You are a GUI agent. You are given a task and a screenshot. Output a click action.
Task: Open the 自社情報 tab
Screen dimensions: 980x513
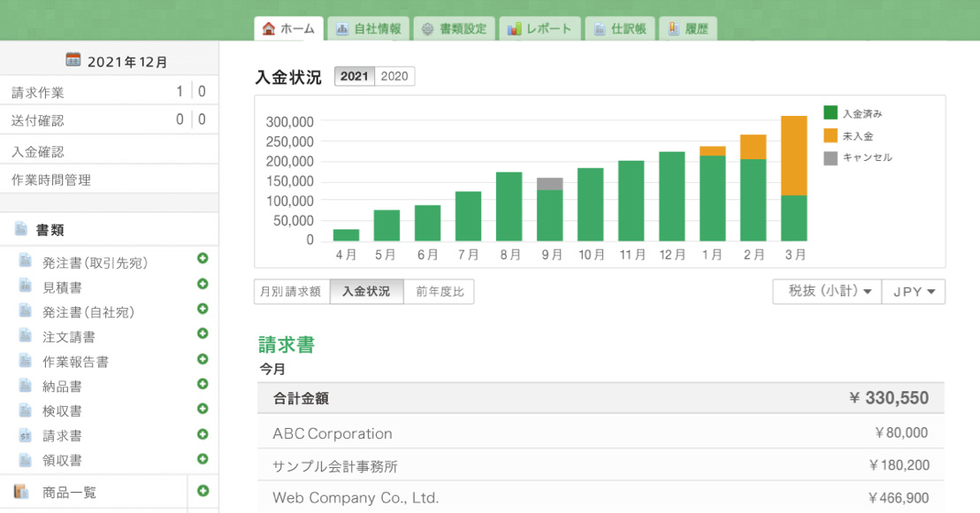367,27
